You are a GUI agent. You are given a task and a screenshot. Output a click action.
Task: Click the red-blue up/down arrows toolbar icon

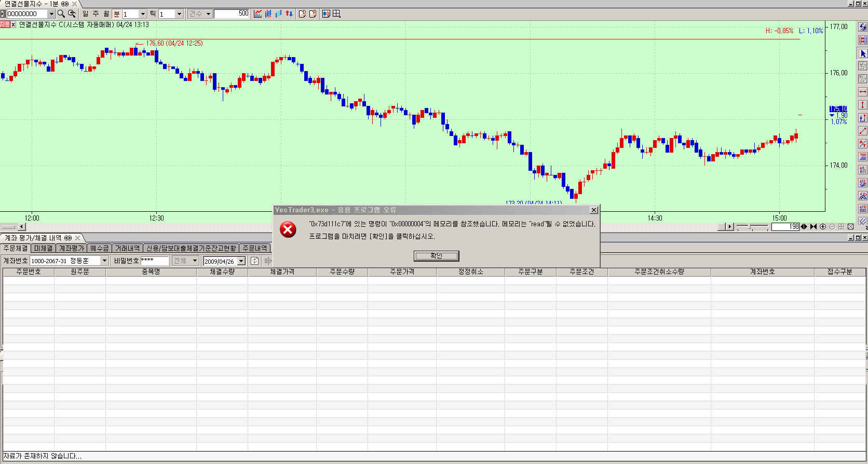tap(289, 14)
